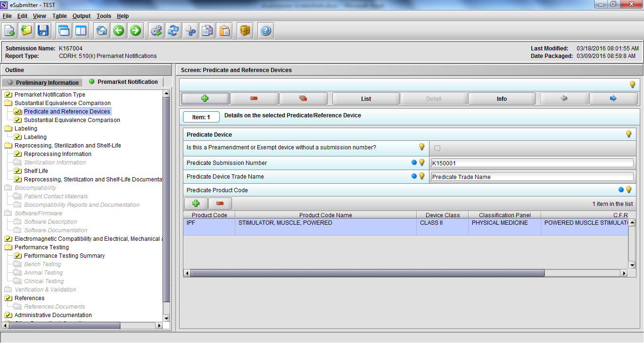Click the Info button
This screenshot has width=644, height=343.
coord(502,98)
